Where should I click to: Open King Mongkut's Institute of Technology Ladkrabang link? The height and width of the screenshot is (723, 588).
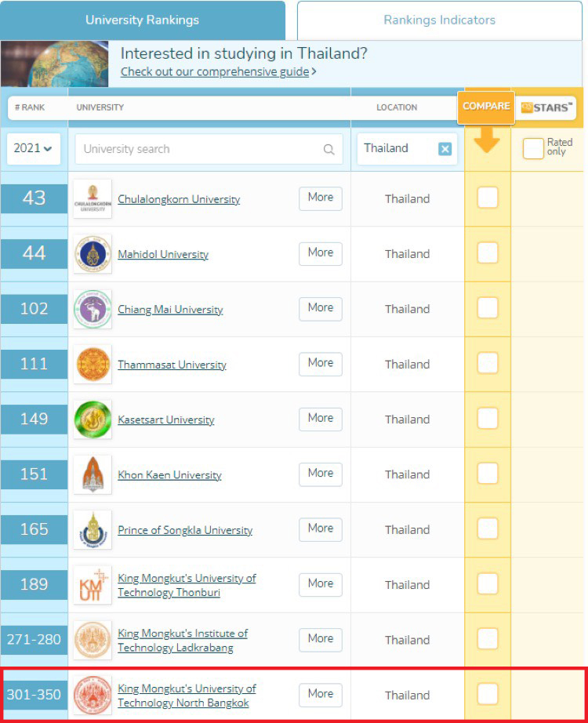(183, 641)
